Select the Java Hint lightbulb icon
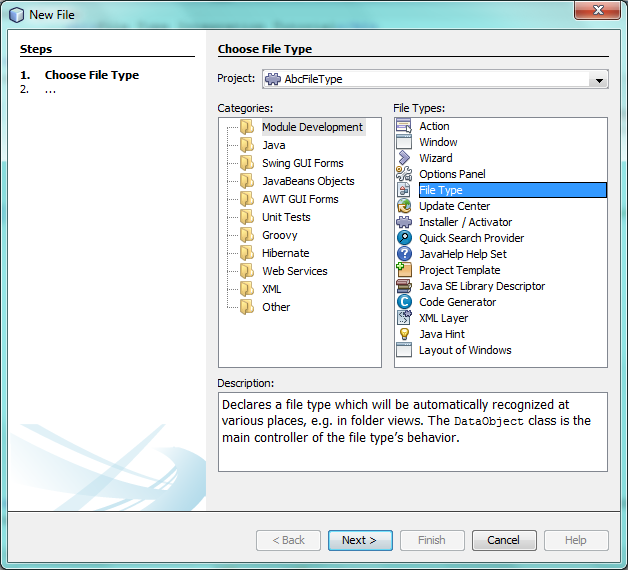This screenshot has width=628, height=570. [404, 334]
